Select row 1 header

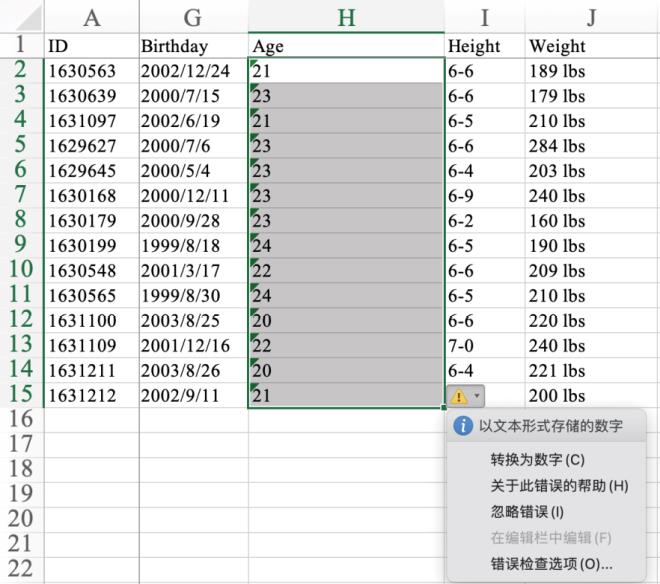click(x=20, y=45)
